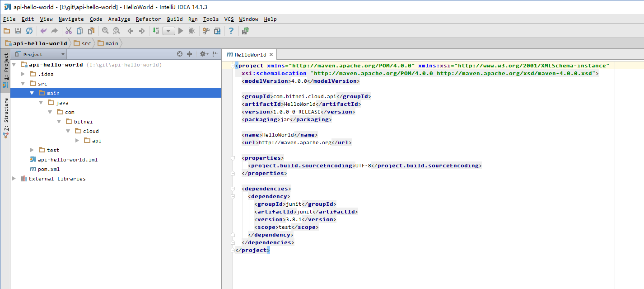Open Project panel gear settings menu
Screen dimensions: 644x289
(x=204, y=54)
